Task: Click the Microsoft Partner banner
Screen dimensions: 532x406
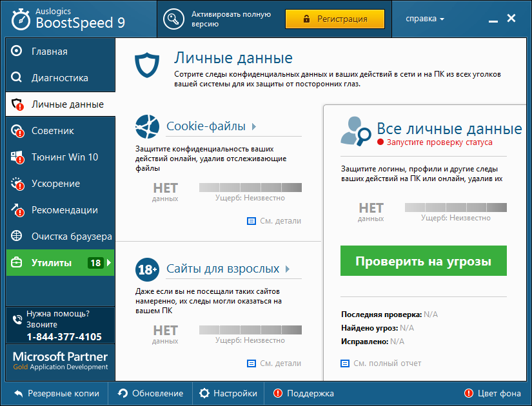Action: point(61,362)
